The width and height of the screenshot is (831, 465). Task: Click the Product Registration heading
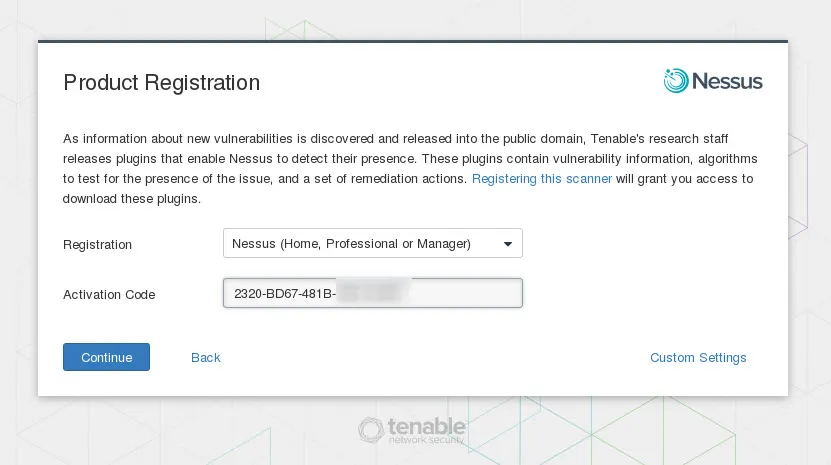[161, 83]
